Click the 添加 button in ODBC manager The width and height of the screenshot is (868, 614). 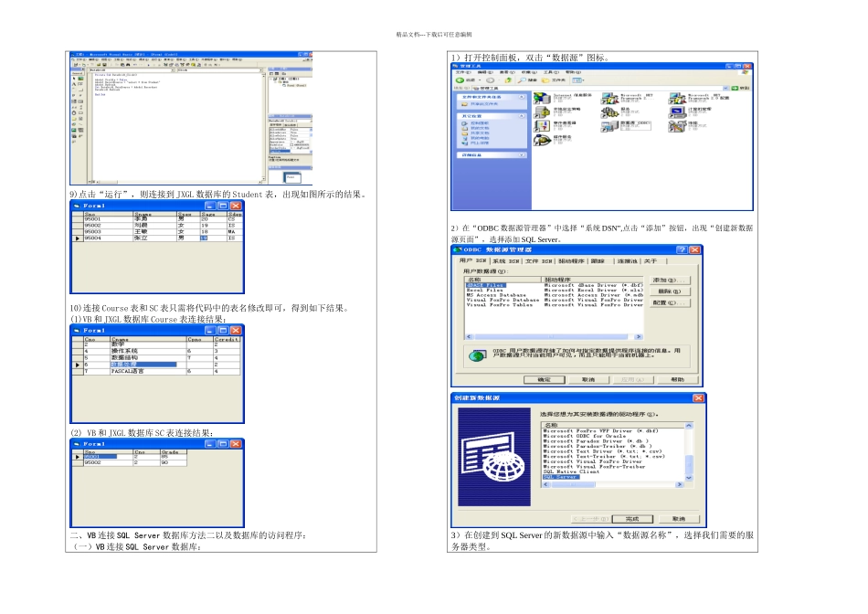click(x=669, y=281)
